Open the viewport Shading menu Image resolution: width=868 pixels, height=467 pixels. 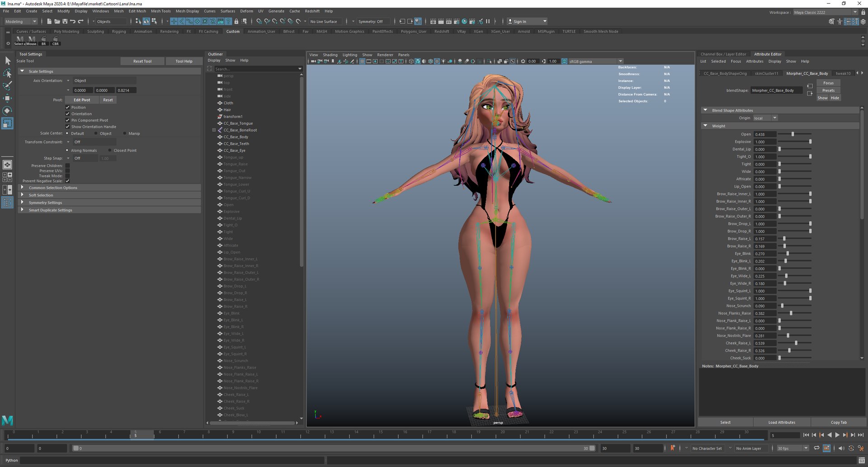(330, 55)
